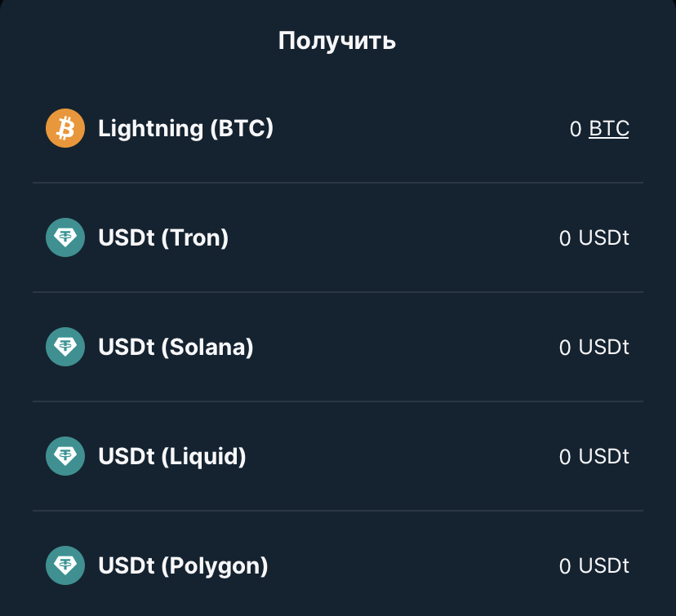Click the USDt unit text in Tron row

pyautogui.click(x=603, y=237)
